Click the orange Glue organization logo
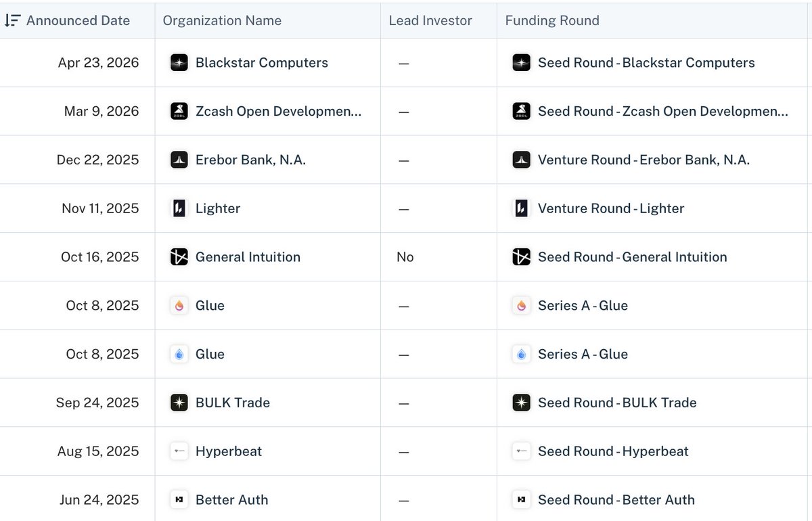This screenshot has height=521, width=812. coord(179,306)
